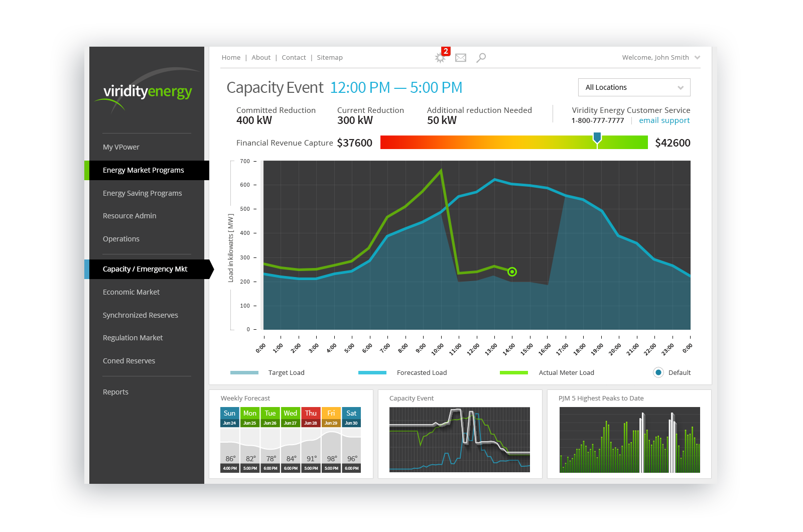Image resolution: width=803 pixels, height=532 pixels.
Task: Open the Sitemap link
Action: (330, 58)
